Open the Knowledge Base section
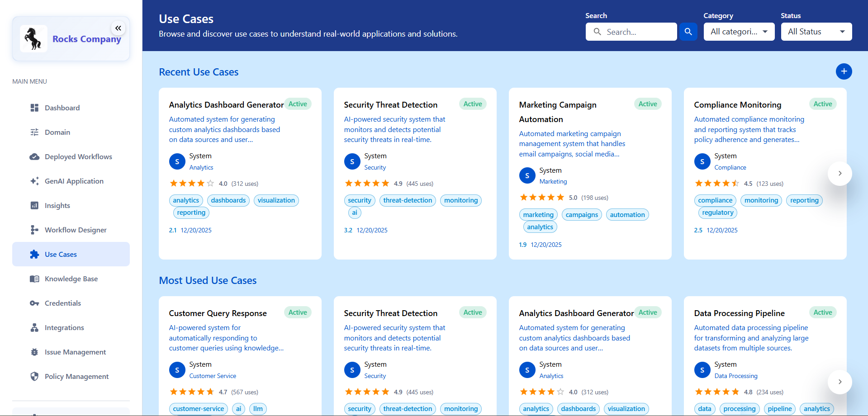Viewport: 868px width, 416px height. pos(71,279)
